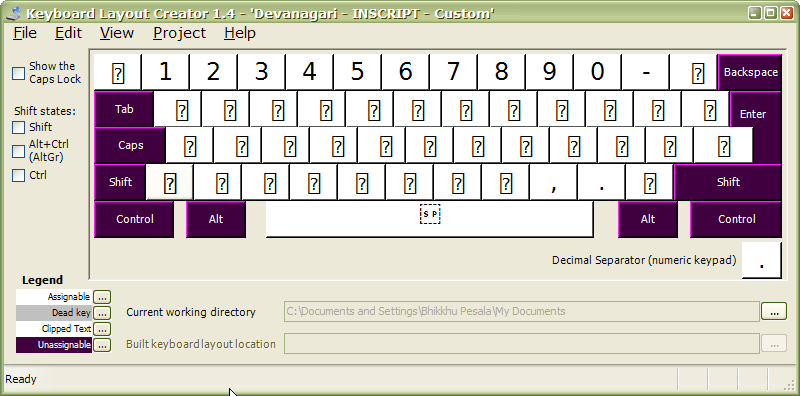800x396 pixels.
Task: Select the number 2 key
Action: 213,72
